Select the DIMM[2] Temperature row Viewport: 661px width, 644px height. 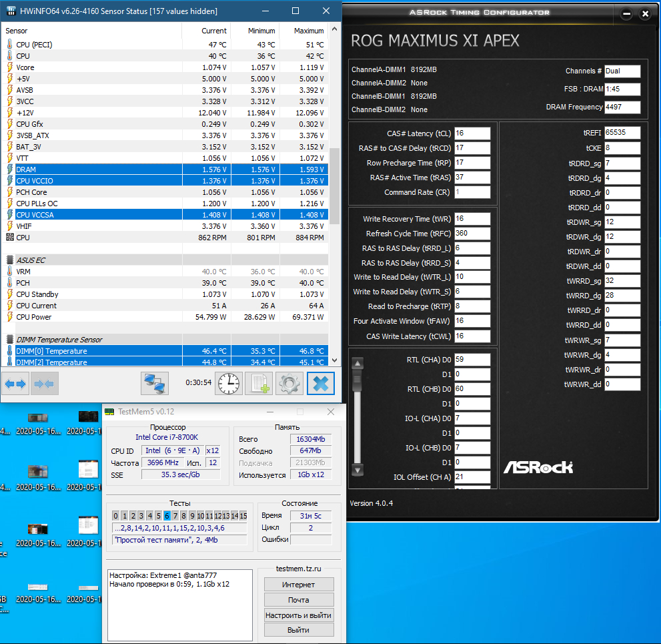coord(165,362)
